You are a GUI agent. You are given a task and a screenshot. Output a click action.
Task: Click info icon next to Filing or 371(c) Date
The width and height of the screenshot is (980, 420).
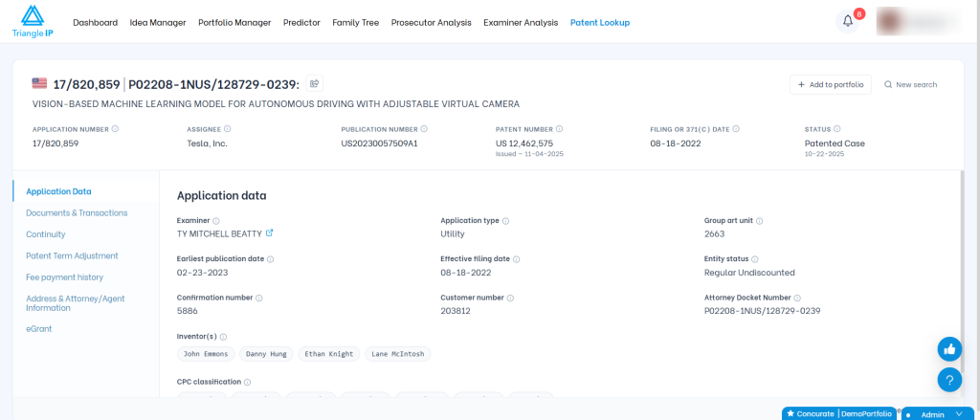click(x=736, y=129)
